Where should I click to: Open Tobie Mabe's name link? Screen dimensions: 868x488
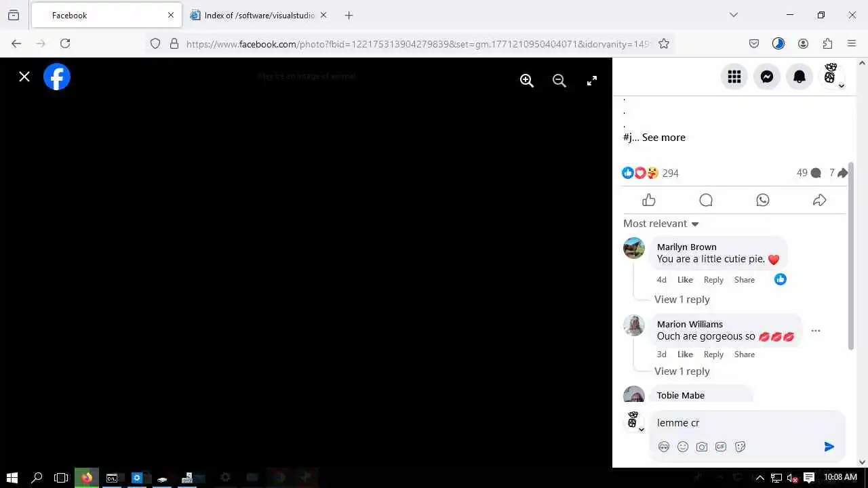point(680,395)
